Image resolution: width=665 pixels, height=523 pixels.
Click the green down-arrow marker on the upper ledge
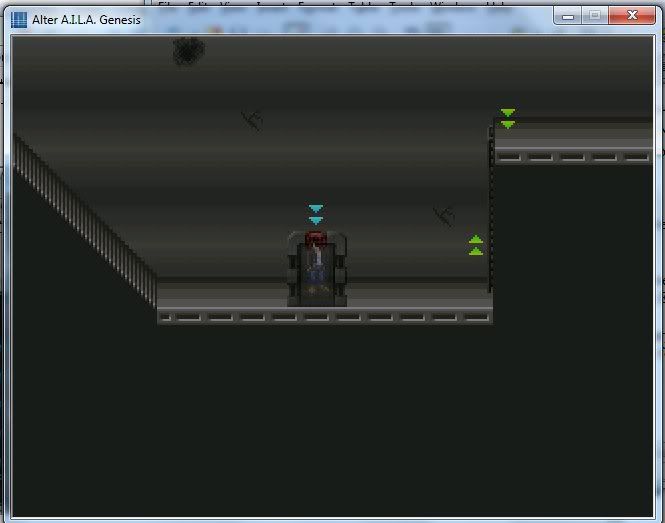[x=508, y=118]
